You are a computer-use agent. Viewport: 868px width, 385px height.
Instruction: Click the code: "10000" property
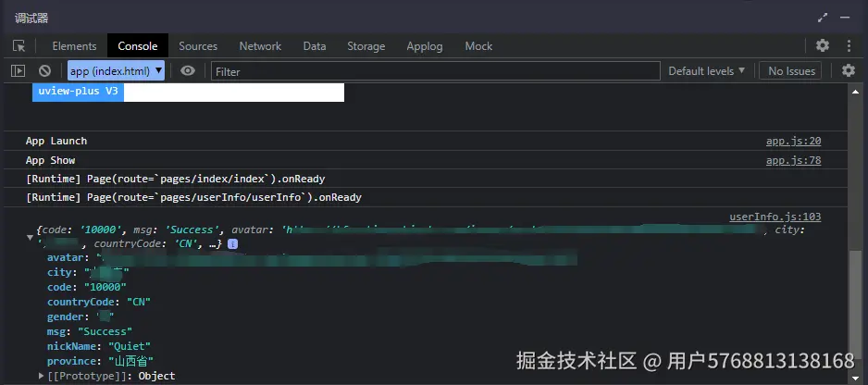click(87, 287)
